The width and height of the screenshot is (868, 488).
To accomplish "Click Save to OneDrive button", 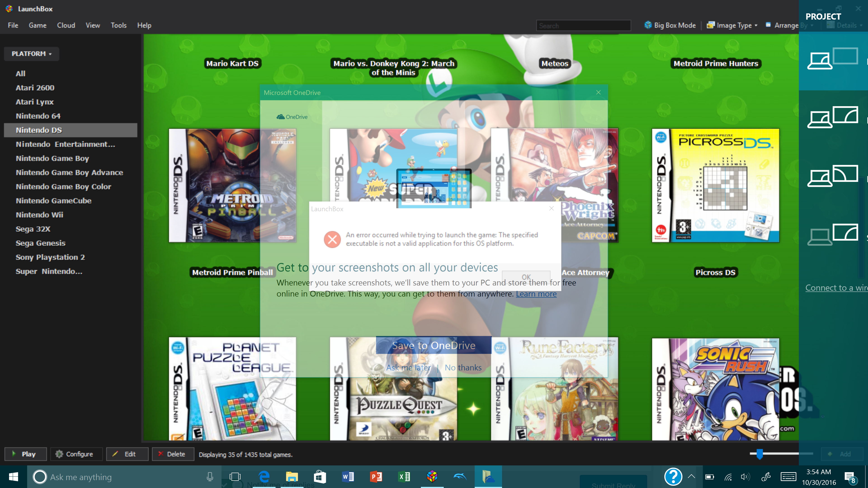I will tap(434, 345).
